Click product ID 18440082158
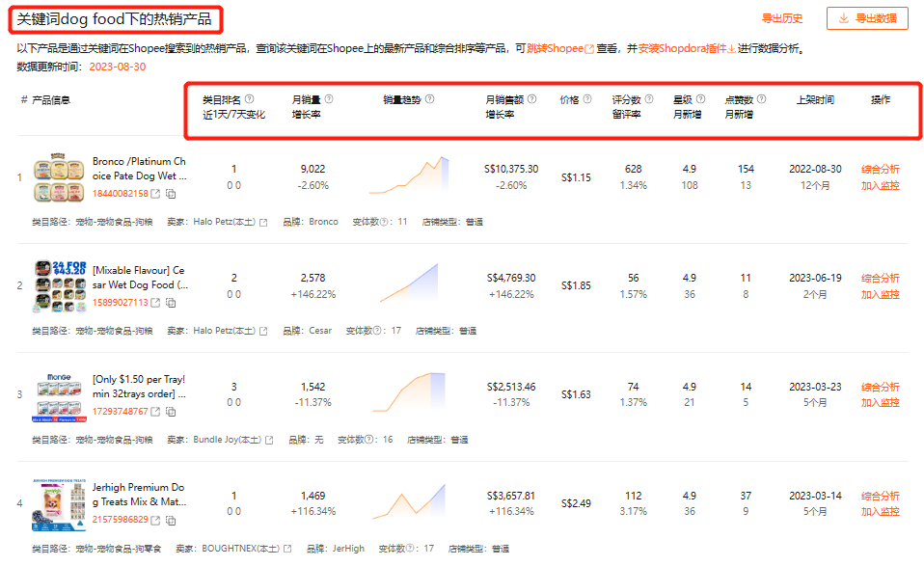Screen dimensions: 924x566 tap(121, 194)
